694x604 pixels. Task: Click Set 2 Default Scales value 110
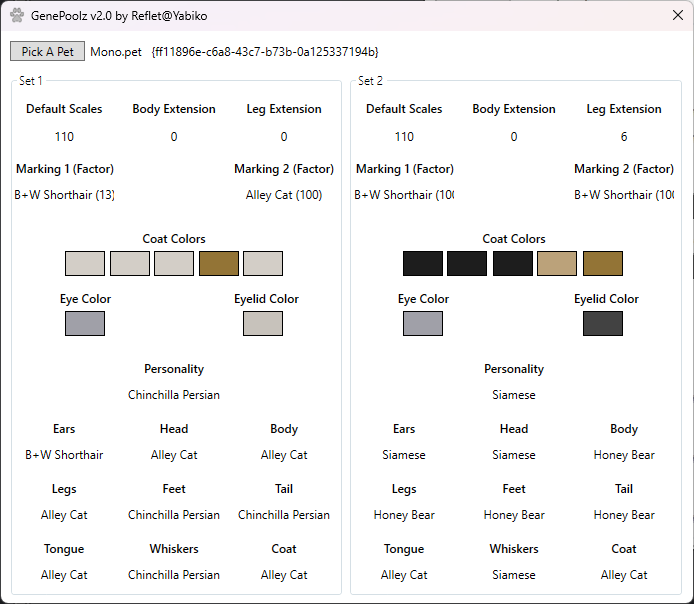(404, 136)
